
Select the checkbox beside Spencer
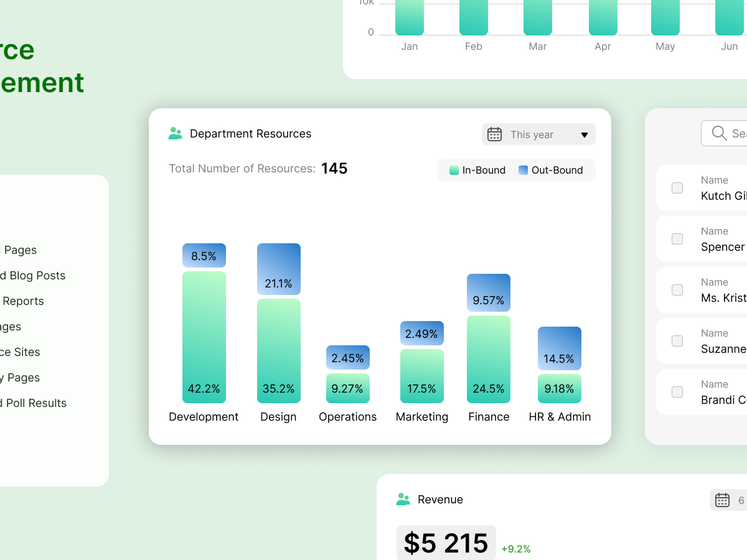(677, 239)
